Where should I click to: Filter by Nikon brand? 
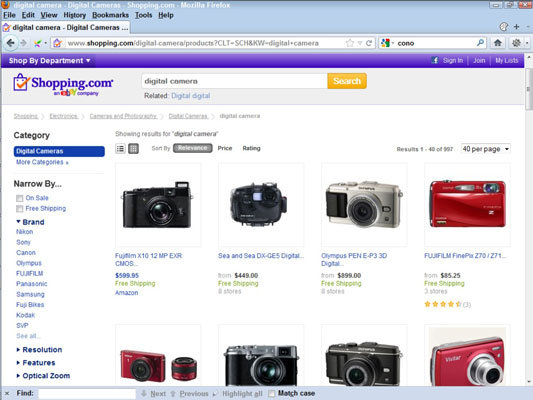point(24,232)
